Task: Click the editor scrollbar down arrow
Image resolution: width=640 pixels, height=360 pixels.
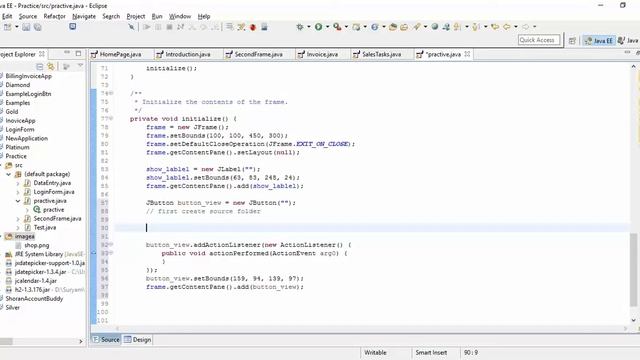Action: (x=633, y=320)
